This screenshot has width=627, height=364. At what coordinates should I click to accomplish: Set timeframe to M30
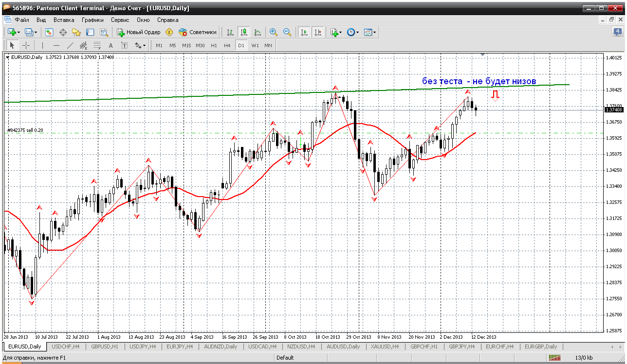[x=200, y=45]
